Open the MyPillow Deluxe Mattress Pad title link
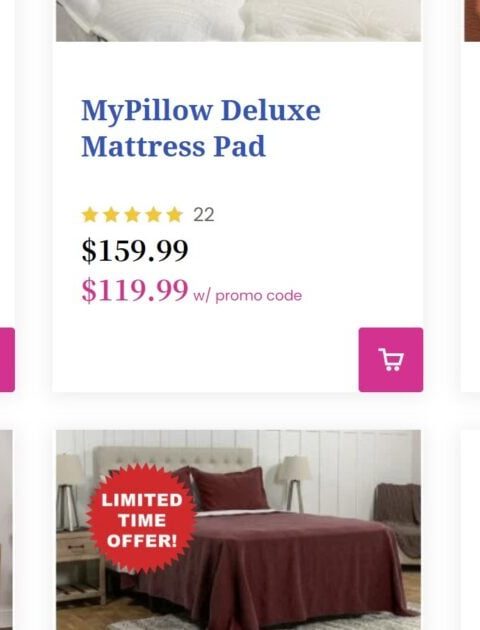 (201, 128)
